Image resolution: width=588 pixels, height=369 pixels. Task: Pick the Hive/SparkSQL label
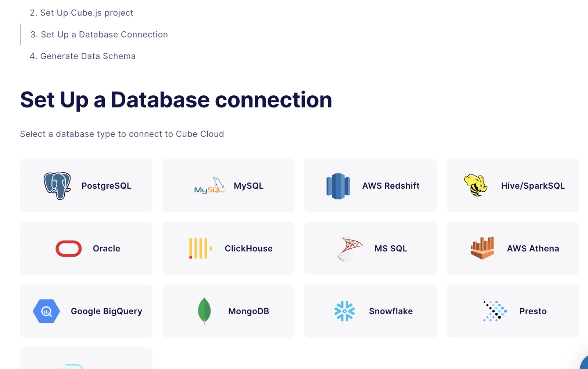click(x=533, y=186)
